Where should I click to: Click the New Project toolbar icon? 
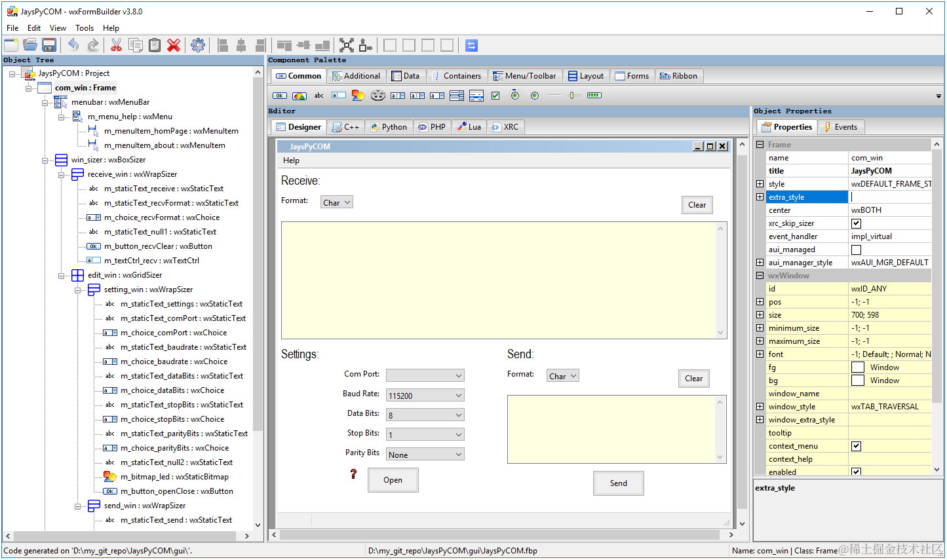click(x=11, y=45)
